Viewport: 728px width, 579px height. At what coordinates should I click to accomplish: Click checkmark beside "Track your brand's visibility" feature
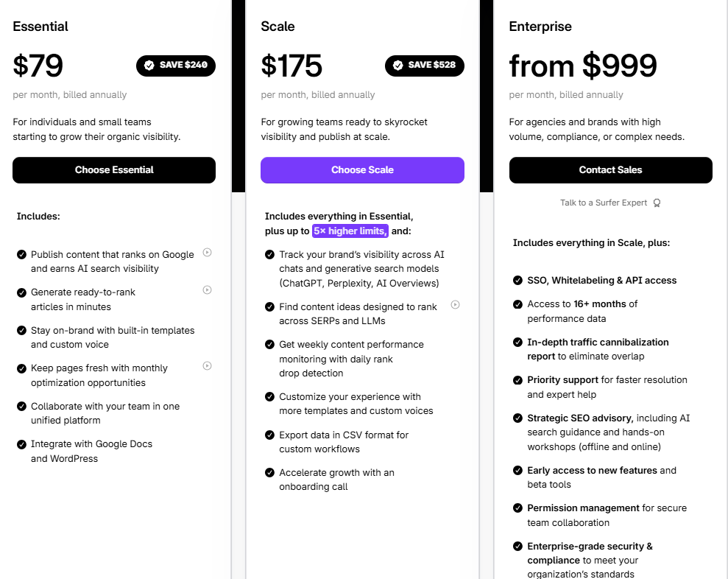pos(269,254)
